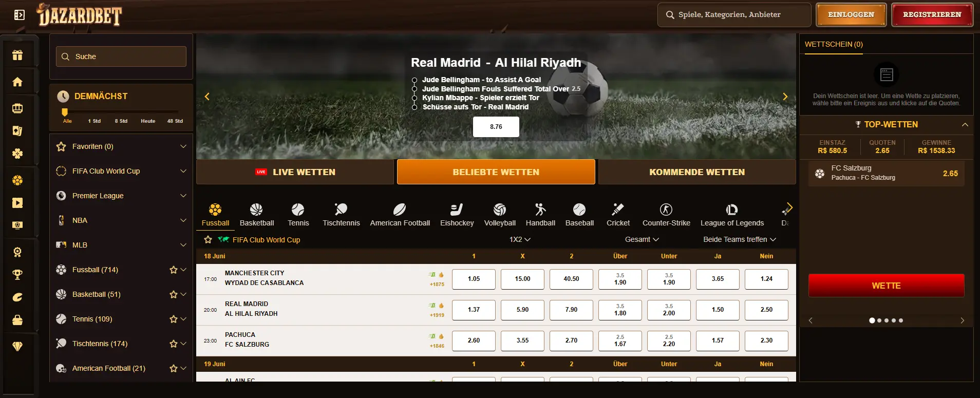Show the previous top-wetten slide arrow
980x398 pixels.
pyautogui.click(x=811, y=320)
